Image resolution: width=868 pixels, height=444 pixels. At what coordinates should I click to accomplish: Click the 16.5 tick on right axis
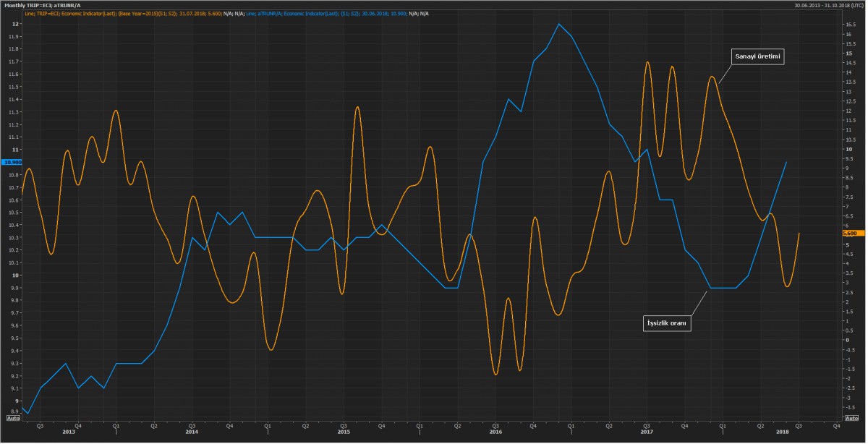pos(850,25)
